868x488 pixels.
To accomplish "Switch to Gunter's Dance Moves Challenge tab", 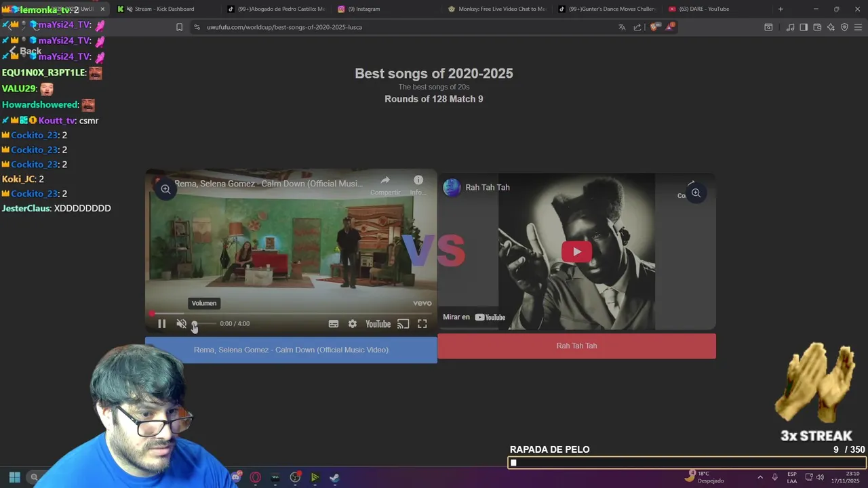I will pyautogui.click(x=606, y=9).
